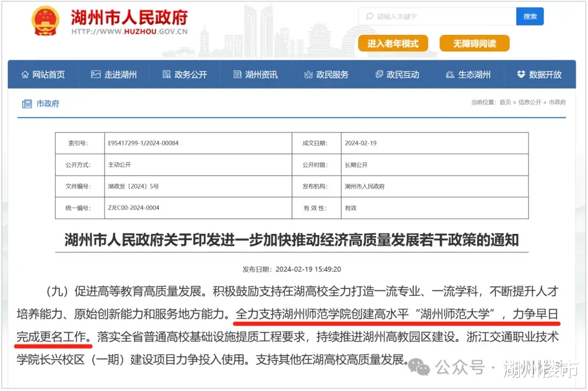The height and width of the screenshot is (391, 588).
Task: Select document number 湖政发〔2024〕5号
Action: [133, 186]
